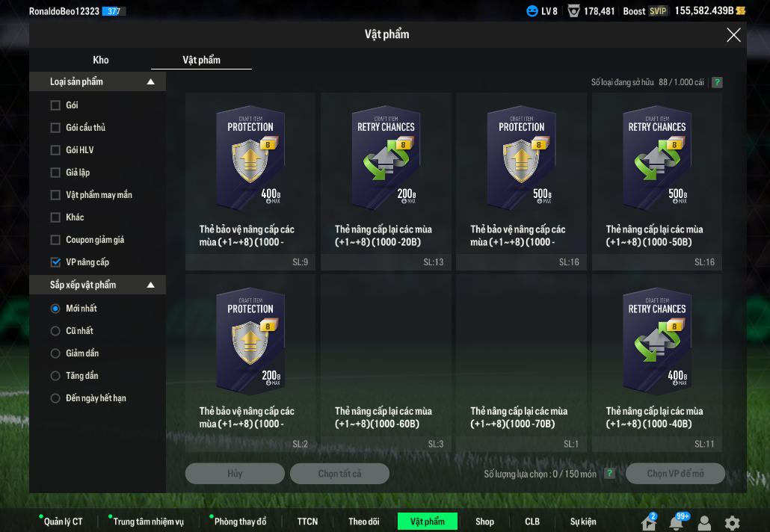Switch to the Kho tab
Screen dimensions: 770x532
[x=101, y=60]
